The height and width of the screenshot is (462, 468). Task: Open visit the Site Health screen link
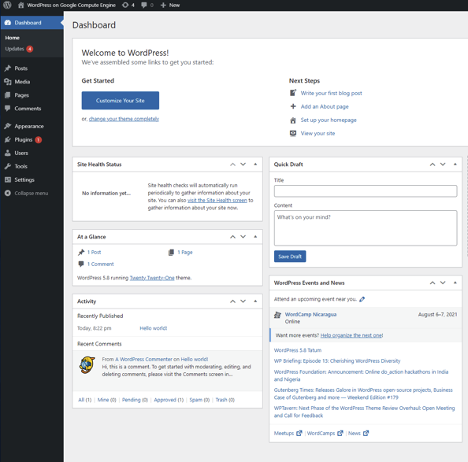click(x=217, y=200)
